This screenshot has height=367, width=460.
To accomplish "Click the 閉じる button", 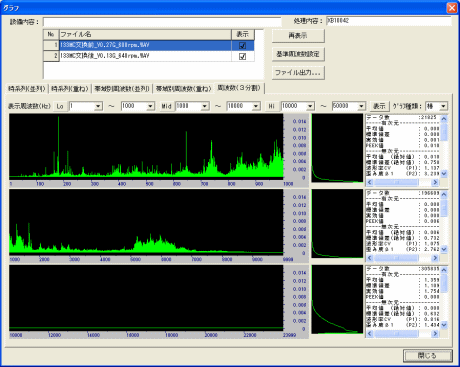I will pos(428,356).
